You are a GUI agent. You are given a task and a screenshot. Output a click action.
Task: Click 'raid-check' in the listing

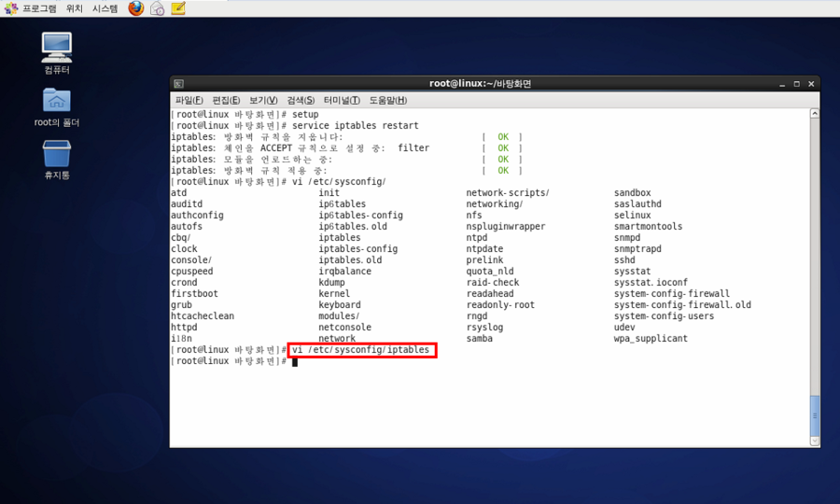tap(493, 282)
